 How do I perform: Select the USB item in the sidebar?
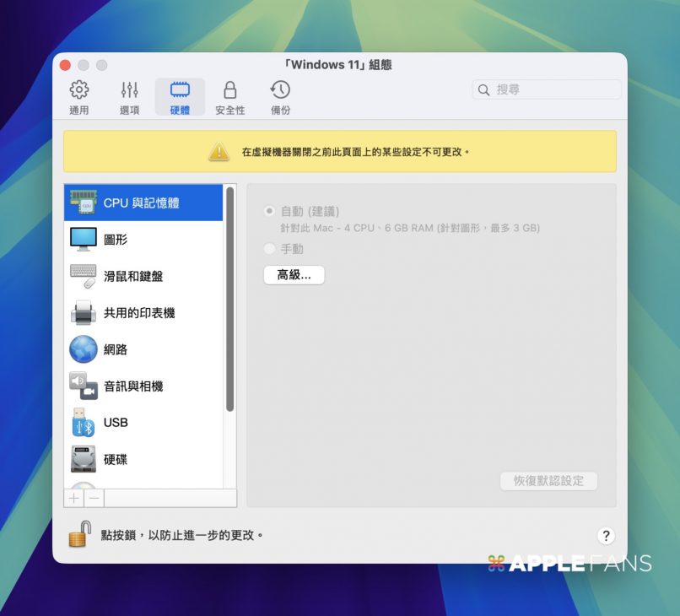[x=143, y=423]
